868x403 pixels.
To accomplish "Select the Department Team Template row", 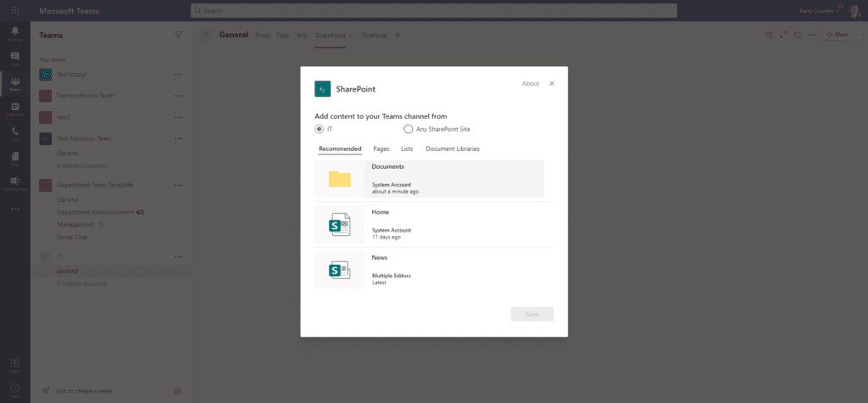I will click(111, 185).
